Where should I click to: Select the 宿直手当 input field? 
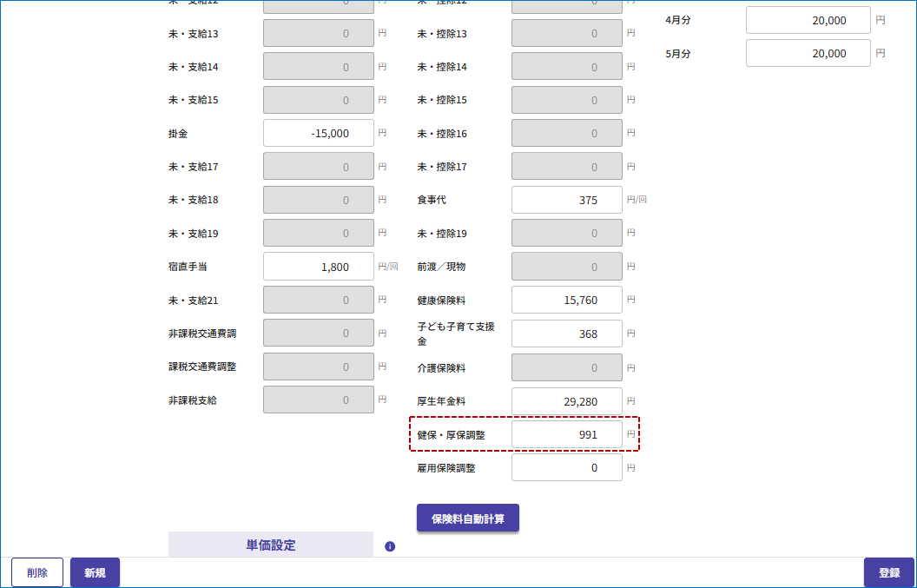click(x=319, y=267)
